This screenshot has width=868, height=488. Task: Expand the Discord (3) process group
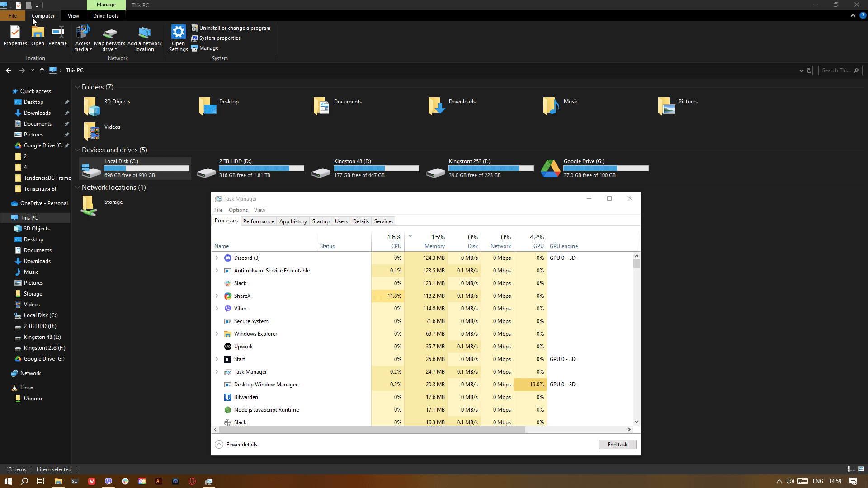pos(217,258)
